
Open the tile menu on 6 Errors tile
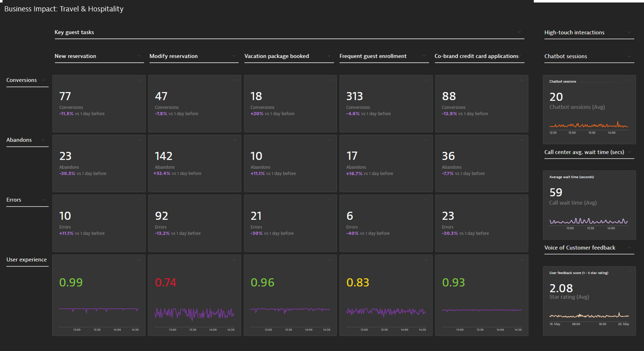point(426,200)
